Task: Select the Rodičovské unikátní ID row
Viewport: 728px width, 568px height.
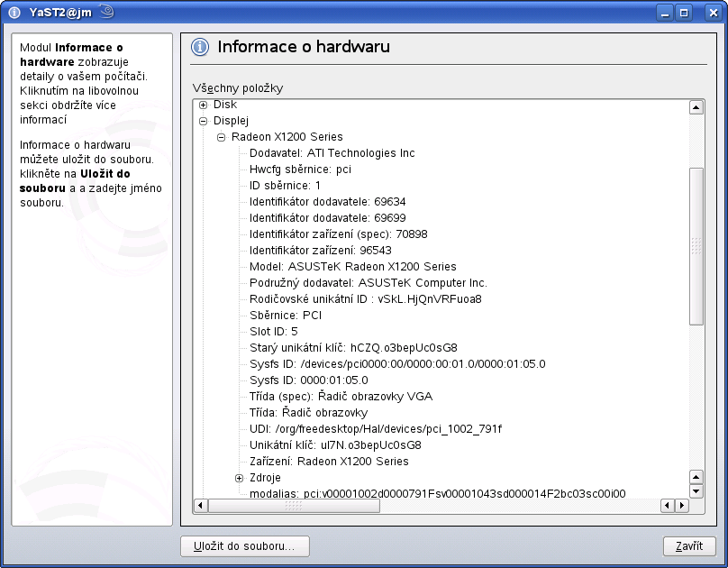Action: (x=366, y=299)
